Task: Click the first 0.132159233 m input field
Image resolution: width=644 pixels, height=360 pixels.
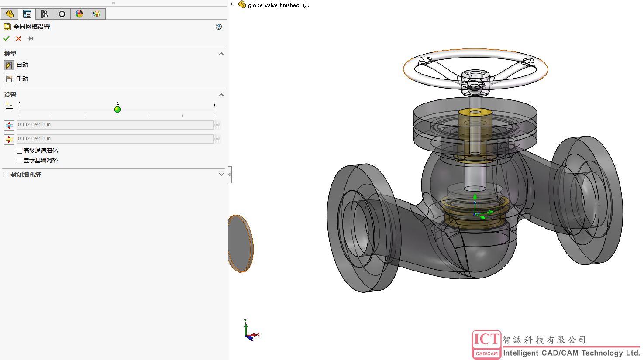Action: coord(115,125)
